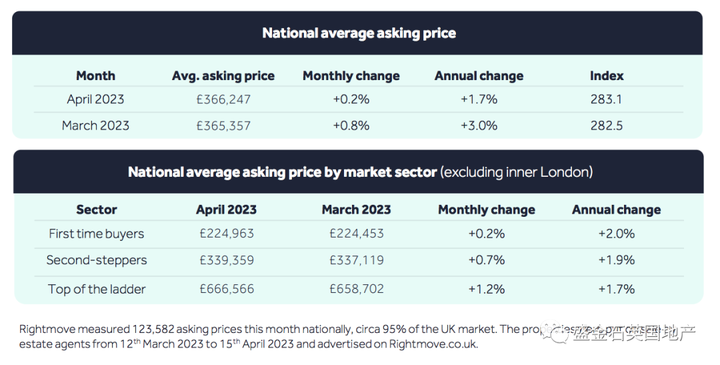Image resolution: width=720 pixels, height=365 pixels.
Task: Click the market sector table title banner
Action: coord(359,171)
